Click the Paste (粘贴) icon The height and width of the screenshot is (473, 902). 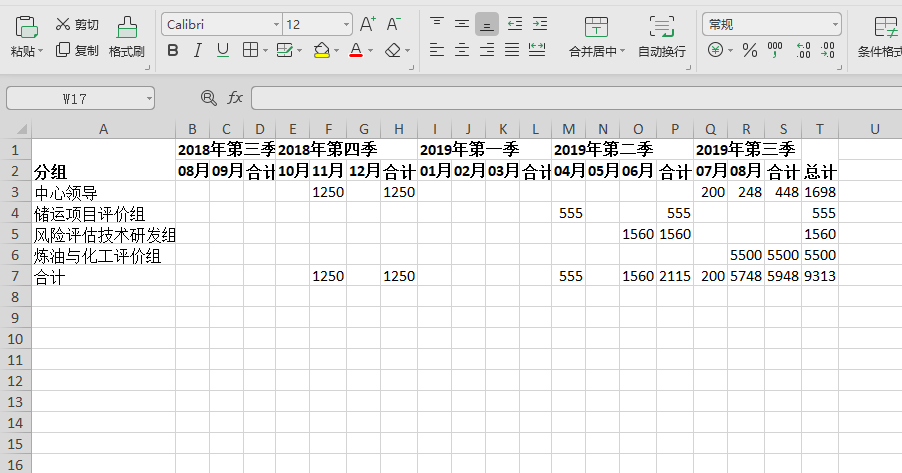(x=26, y=27)
